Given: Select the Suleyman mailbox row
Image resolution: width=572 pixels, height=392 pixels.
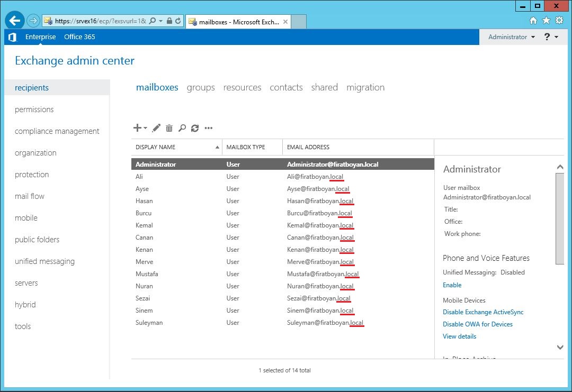Looking at the screenshot, I should pyautogui.click(x=283, y=323).
